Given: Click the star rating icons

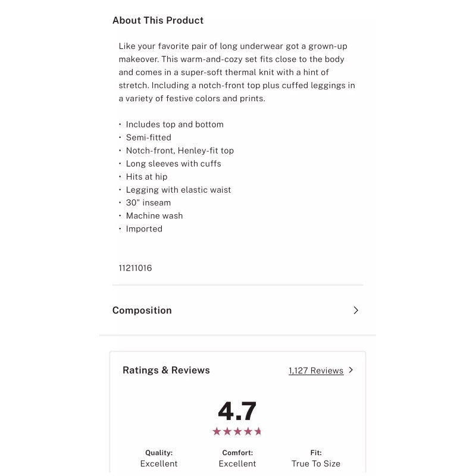Looking at the screenshot, I should coord(237,431).
